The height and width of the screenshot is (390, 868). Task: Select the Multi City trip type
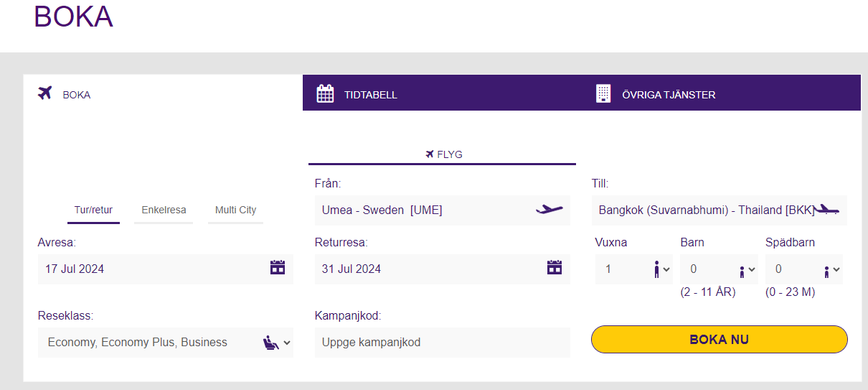(x=235, y=210)
